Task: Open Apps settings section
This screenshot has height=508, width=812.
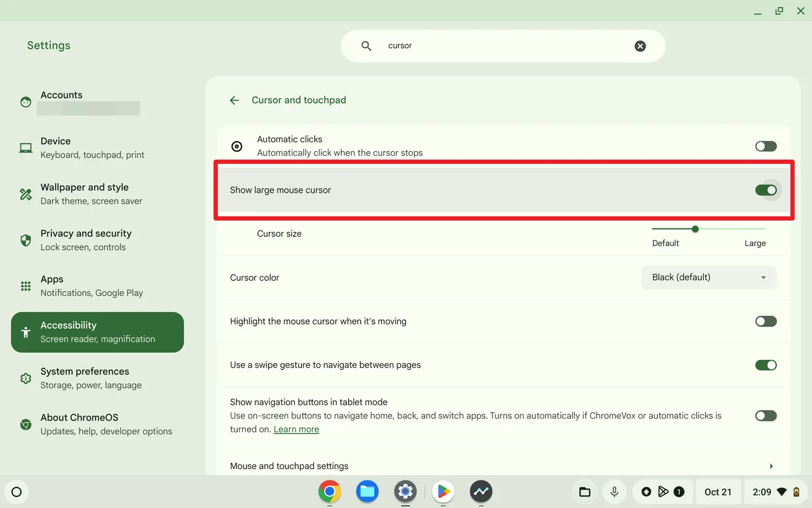Action: 97,286
